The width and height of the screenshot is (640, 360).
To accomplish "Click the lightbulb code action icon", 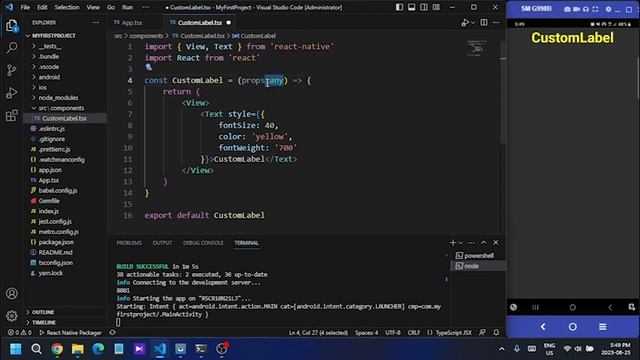I will [148, 67].
